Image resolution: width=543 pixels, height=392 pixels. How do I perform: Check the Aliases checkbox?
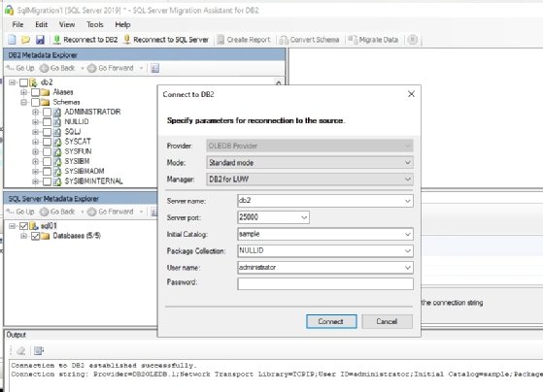click(x=35, y=92)
